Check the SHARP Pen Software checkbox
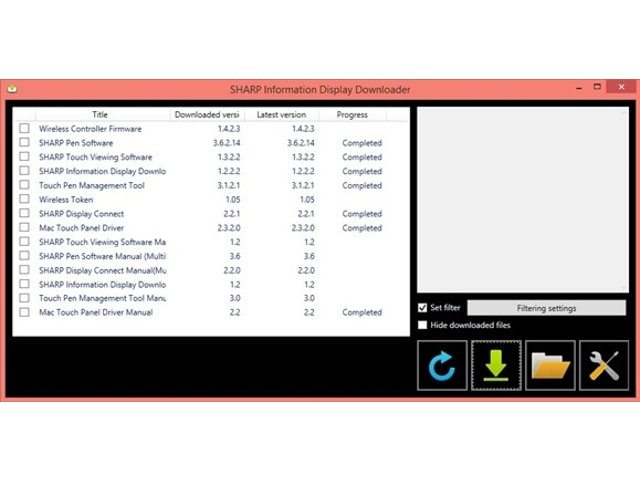The image size is (640, 480). click(x=24, y=142)
